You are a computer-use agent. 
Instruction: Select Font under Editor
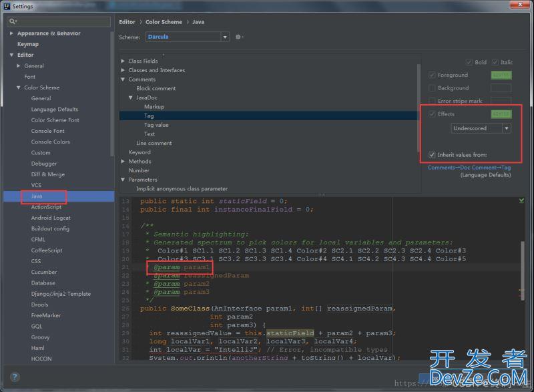[x=29, y=77]
